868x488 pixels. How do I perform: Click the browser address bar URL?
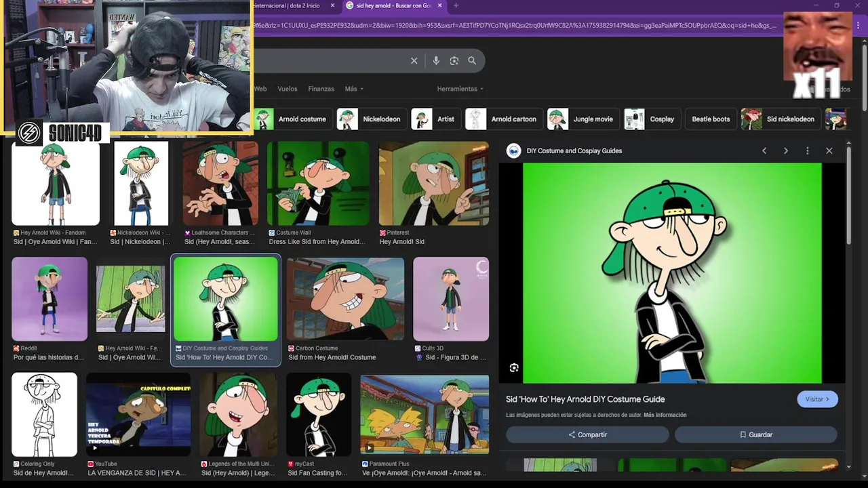pos(515,25)
